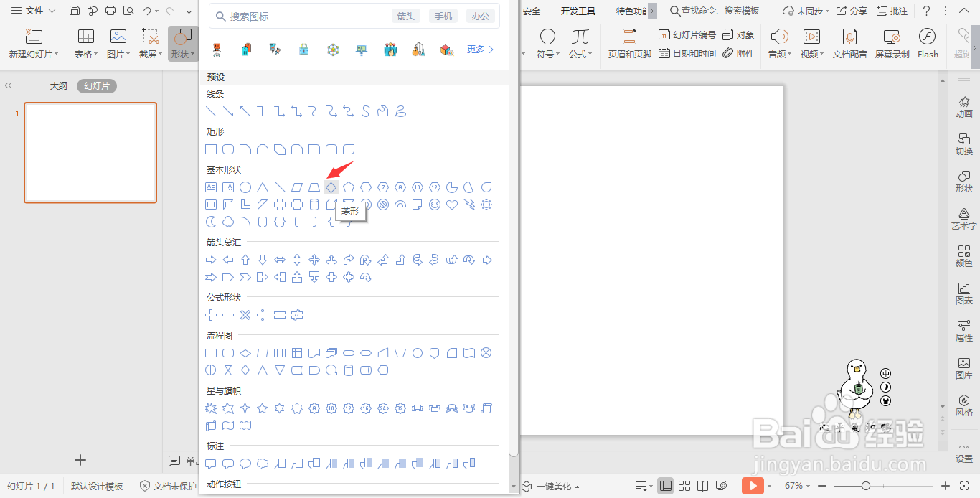This screenshot has width=980, height=498.
Task: Insert an object
Action: point(738,34)
